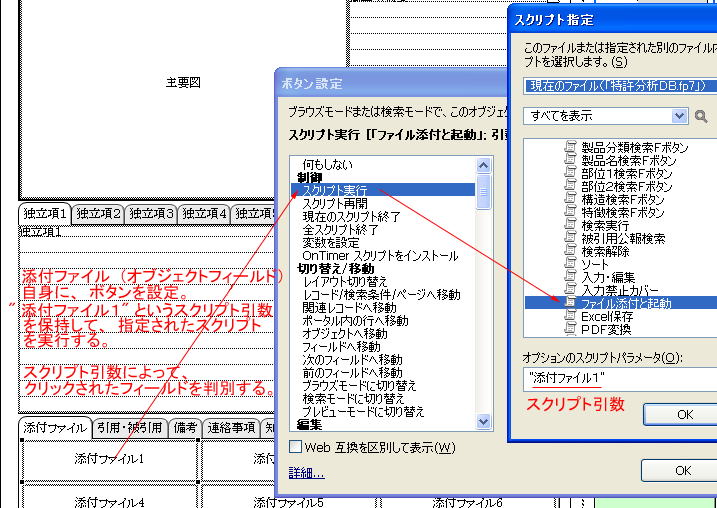Select script icon for 製品名検索Fボタン
This screenshot has height=508, width=717.
coord(570,160)
